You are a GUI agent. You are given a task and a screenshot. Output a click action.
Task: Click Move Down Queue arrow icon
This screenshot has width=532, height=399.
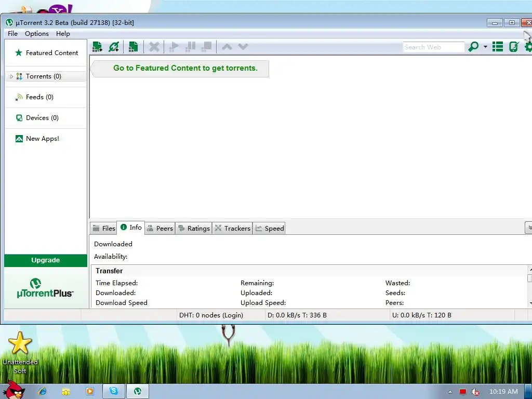243,47
